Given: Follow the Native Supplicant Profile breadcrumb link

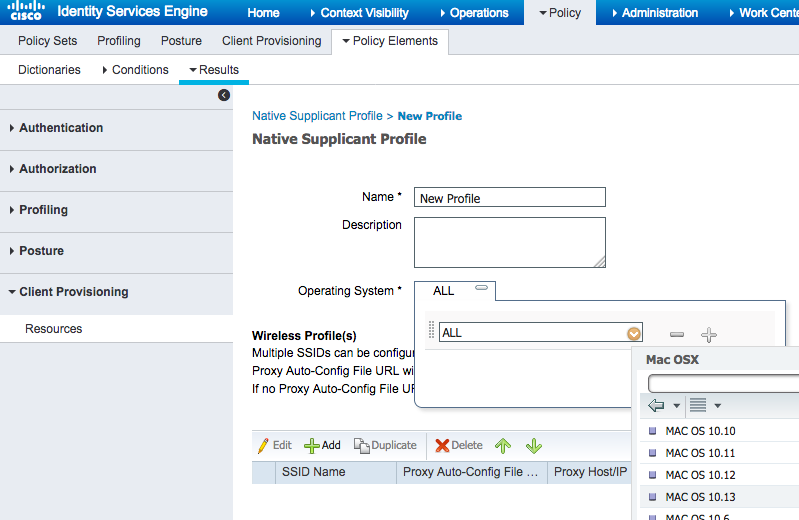Looking at the screenshot, I should click(317, 116).
